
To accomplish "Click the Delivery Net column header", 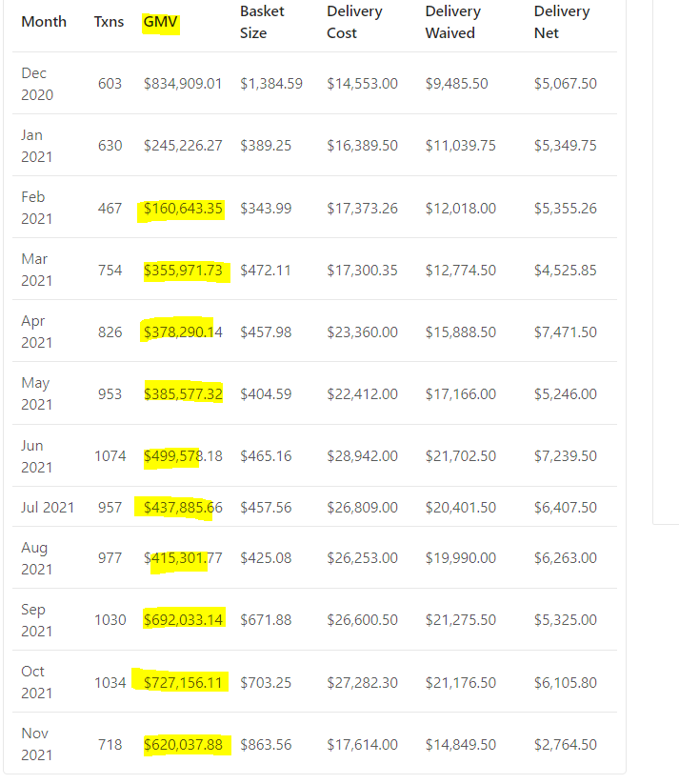I will point(562,22).
